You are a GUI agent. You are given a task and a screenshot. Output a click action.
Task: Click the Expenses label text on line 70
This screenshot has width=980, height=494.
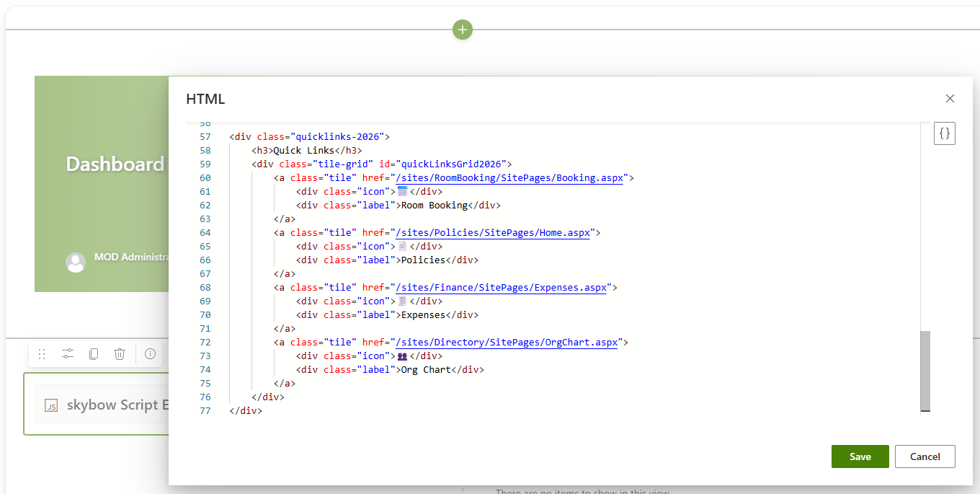[423, 314]
